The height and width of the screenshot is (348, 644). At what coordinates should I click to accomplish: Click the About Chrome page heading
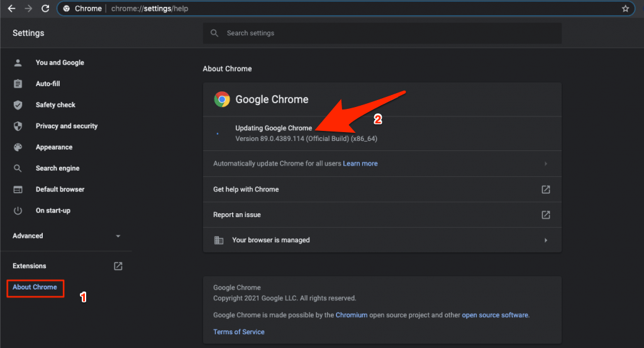(x=227, y=69)
